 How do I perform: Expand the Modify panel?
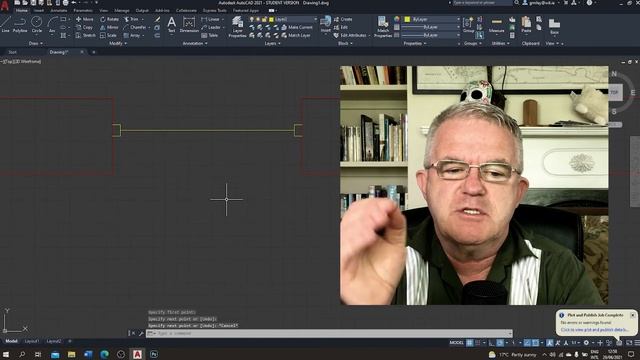coord(118,43)
